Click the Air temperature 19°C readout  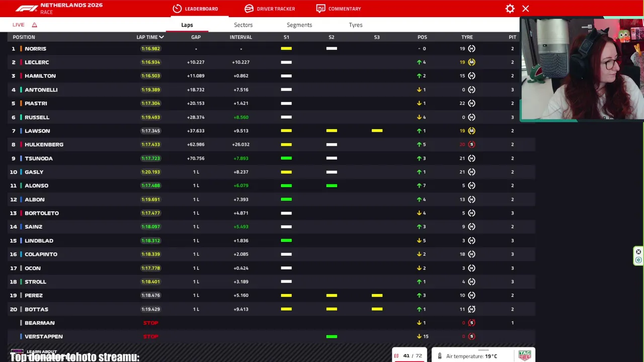coord(471,356)
